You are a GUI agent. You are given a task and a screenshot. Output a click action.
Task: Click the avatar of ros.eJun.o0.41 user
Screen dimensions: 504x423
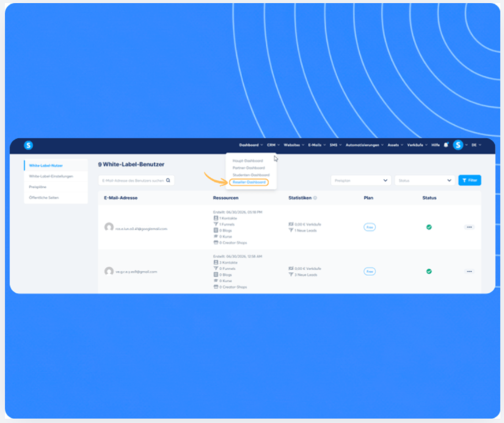tap(109, 227)
